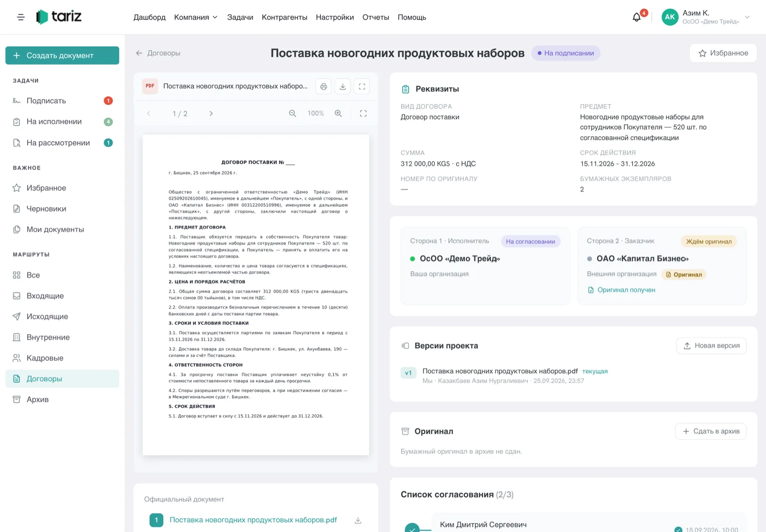Go to previous PDF page
This screenshot has height=532, width=766.
click(x=148, y=113)
